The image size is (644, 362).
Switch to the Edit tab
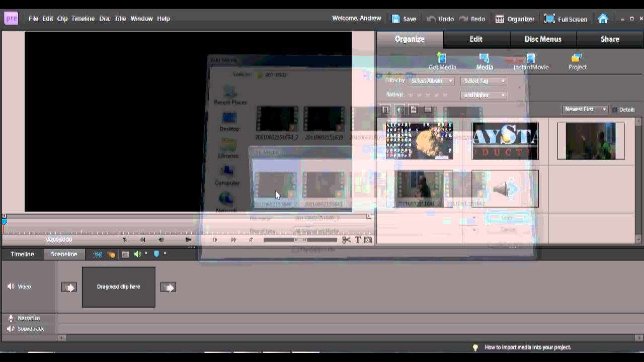coord(476,39)
